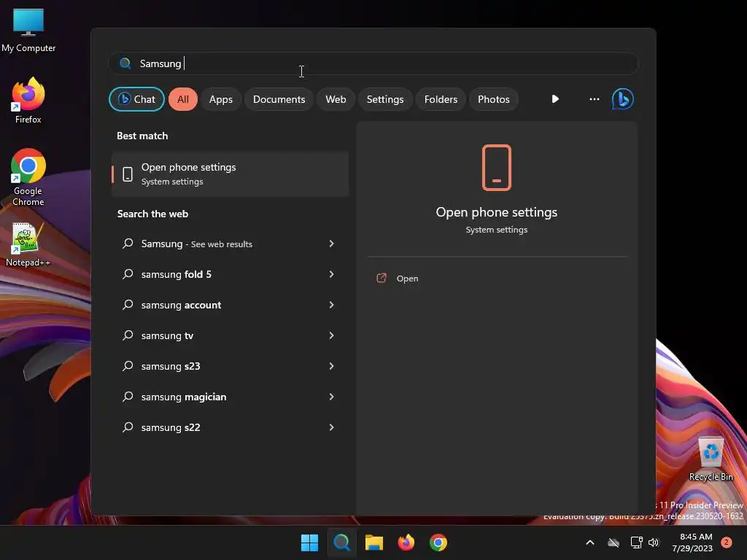
Task: Click the search icon next to 'samsung account'
Action: tap(128, 305)
